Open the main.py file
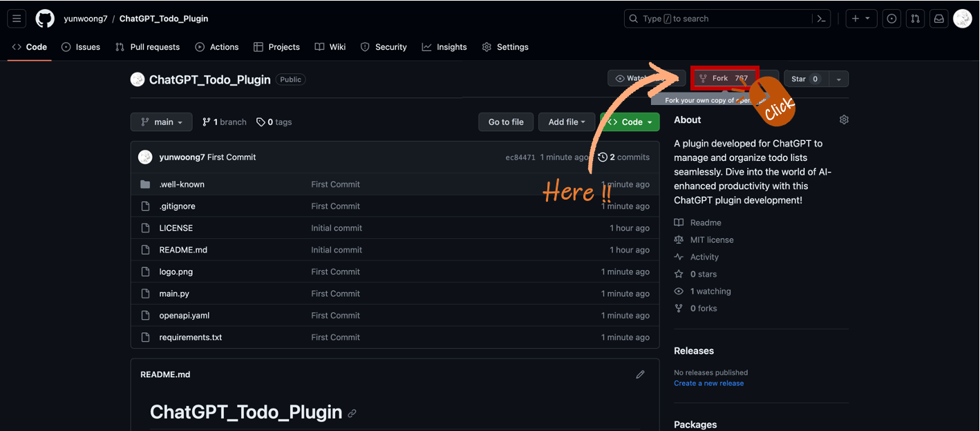Screen dimensions: 980x431 [174, 294]
